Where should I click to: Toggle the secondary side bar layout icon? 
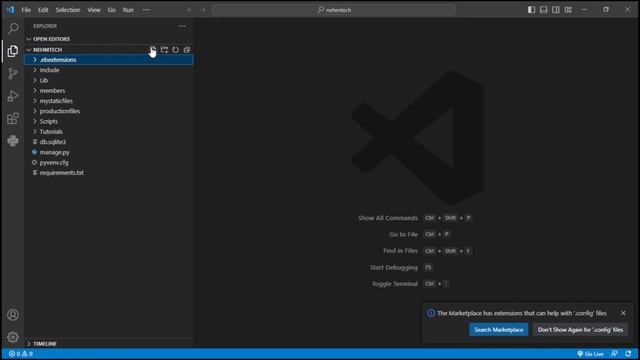pos(556,10)
